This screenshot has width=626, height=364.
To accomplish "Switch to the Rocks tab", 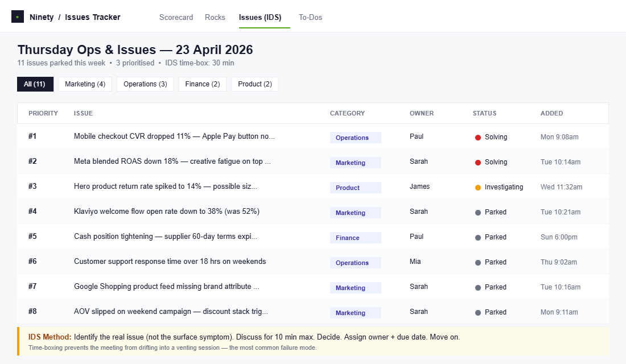I will click(215, 17).
